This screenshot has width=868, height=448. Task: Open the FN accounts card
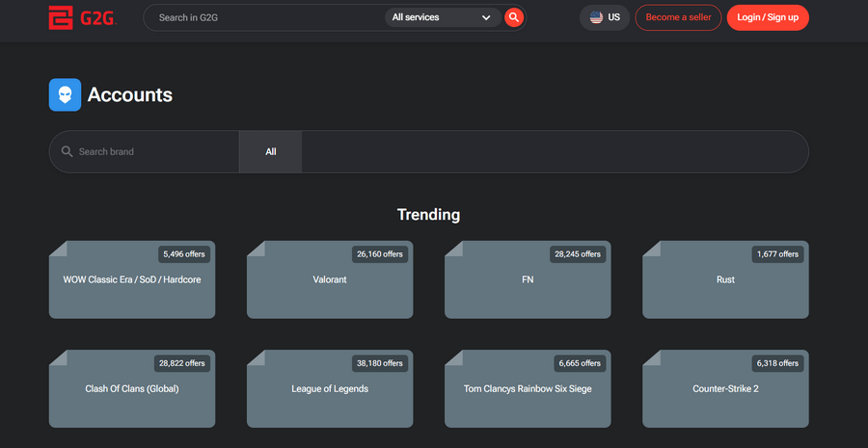tap(528, 279)
